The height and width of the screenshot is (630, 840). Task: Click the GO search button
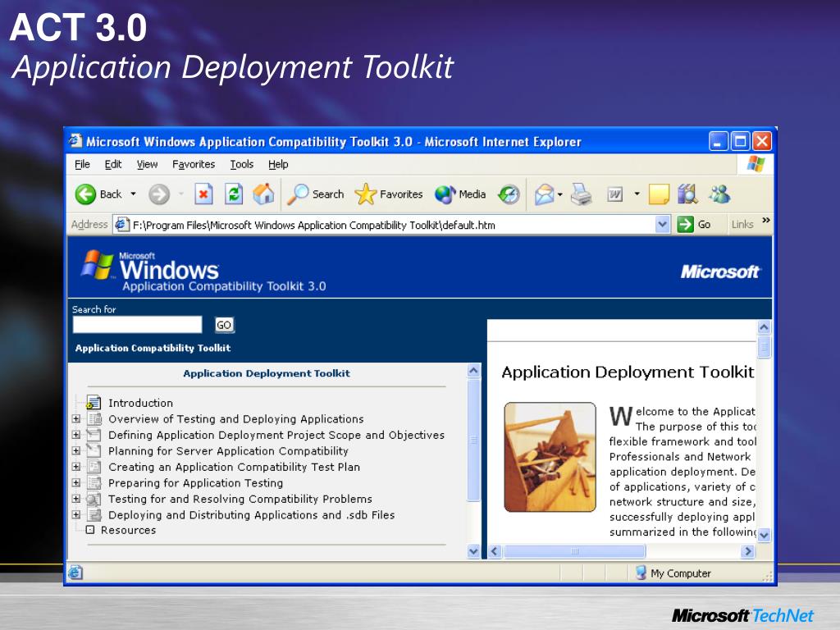point(224,325)
